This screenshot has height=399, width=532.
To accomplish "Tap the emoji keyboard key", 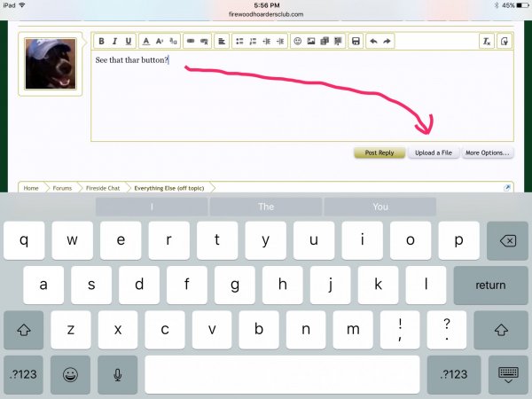I will pyautogui.click(x=70, y=375).
